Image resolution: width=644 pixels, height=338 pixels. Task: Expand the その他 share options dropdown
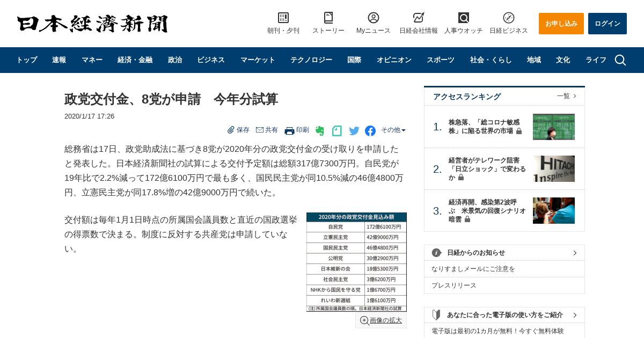(x=393, y=130)
